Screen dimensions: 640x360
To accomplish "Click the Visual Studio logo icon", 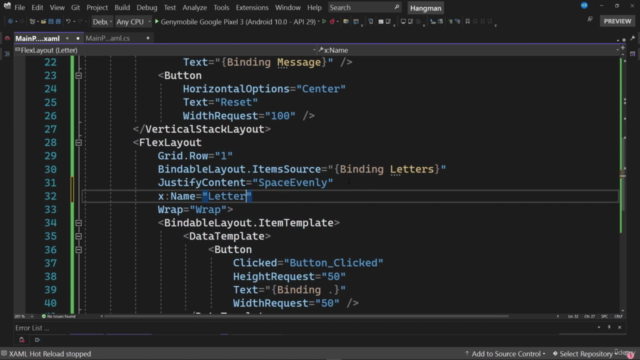I will click(7, 6).
